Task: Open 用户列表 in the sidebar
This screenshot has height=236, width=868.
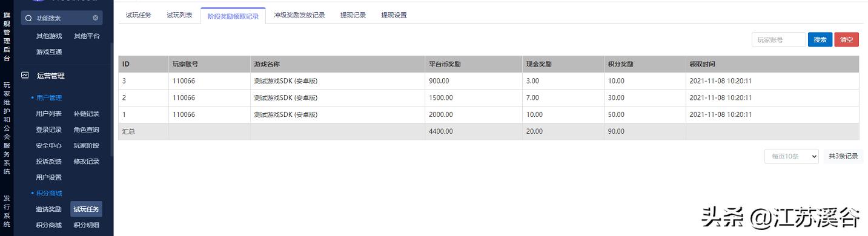Action: pyautogui.click(x=49, y=114)
